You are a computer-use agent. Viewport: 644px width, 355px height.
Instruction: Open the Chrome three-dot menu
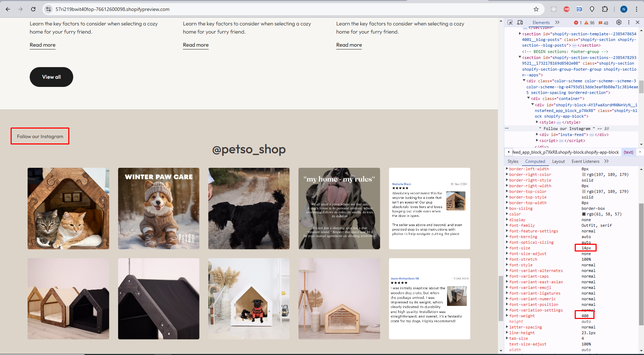(x=637, y=9)
